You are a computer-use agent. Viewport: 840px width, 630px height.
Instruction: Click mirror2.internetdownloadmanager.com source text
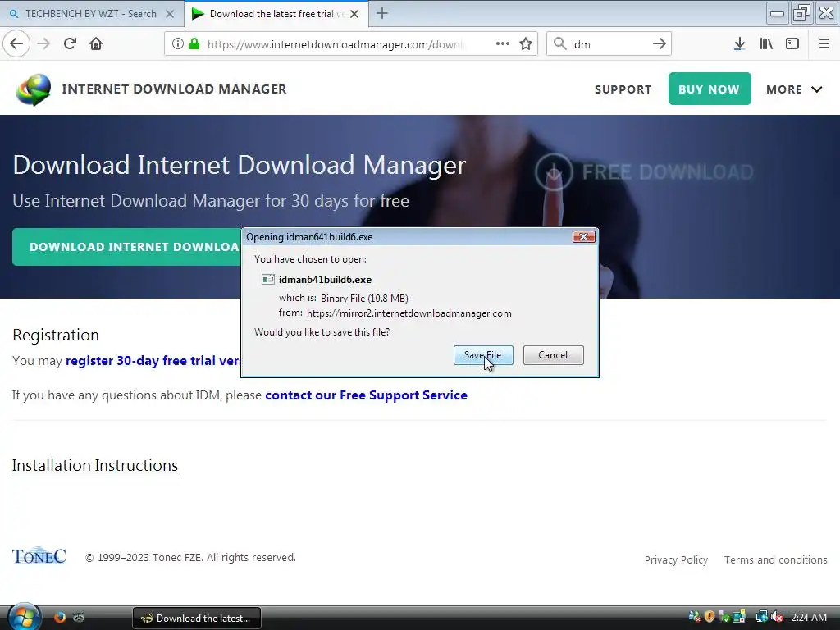pos(409,313)
